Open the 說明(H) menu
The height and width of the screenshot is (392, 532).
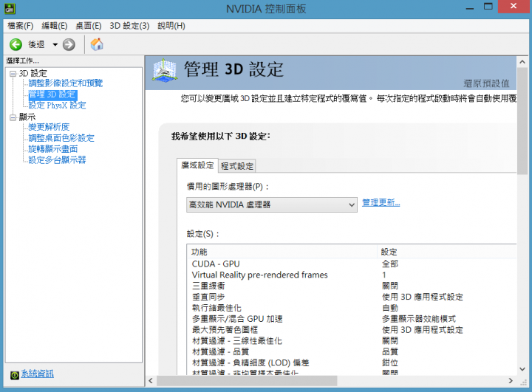(171, 26)
